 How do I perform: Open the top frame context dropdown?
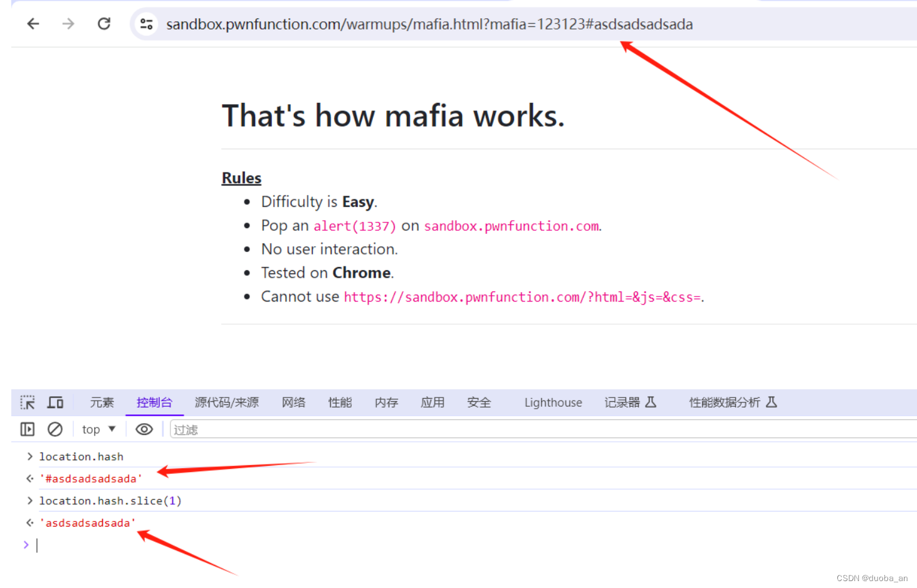98,429
